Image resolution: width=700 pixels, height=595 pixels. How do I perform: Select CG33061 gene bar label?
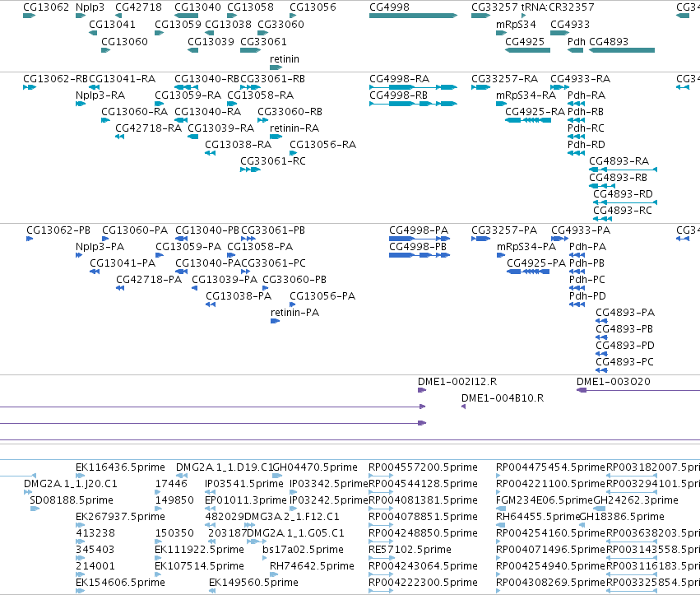(263, 41)
